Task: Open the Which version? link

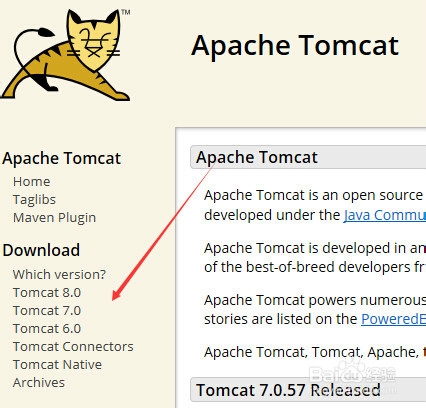Action: pyautogui.click(x=59, y=274)
